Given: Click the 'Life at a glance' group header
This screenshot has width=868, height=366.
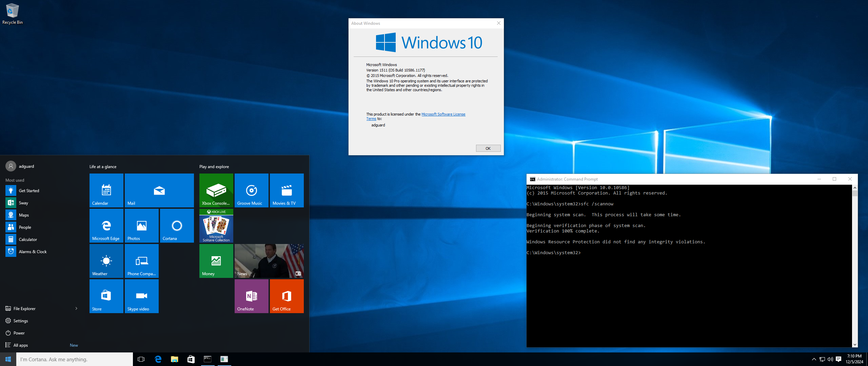Looking at the screenshot, I should point(103,167).
